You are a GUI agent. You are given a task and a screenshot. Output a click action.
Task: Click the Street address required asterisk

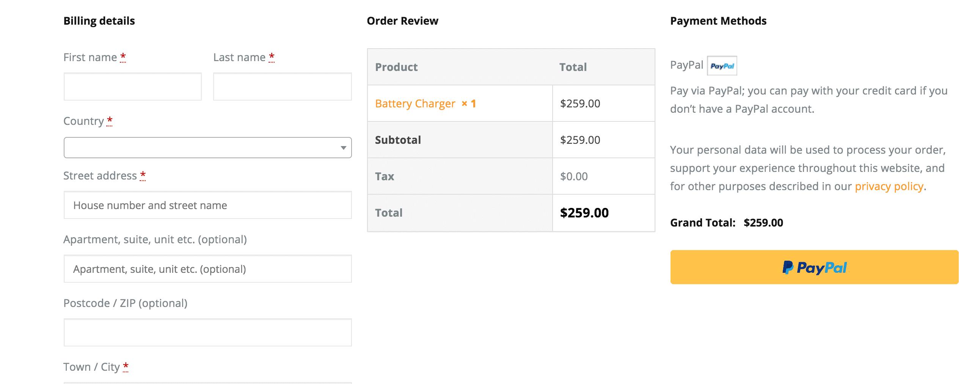point(143,175)
